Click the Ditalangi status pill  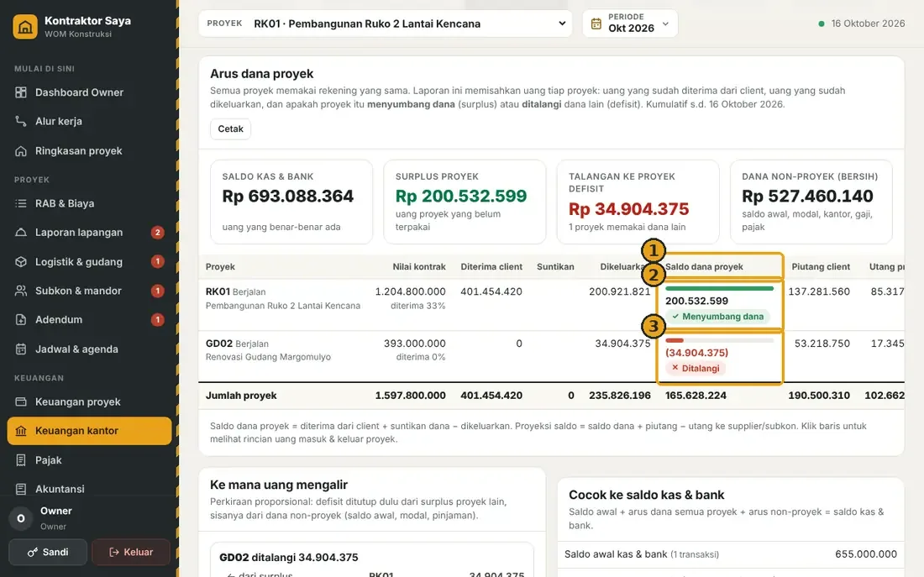[x=696, y=369]
